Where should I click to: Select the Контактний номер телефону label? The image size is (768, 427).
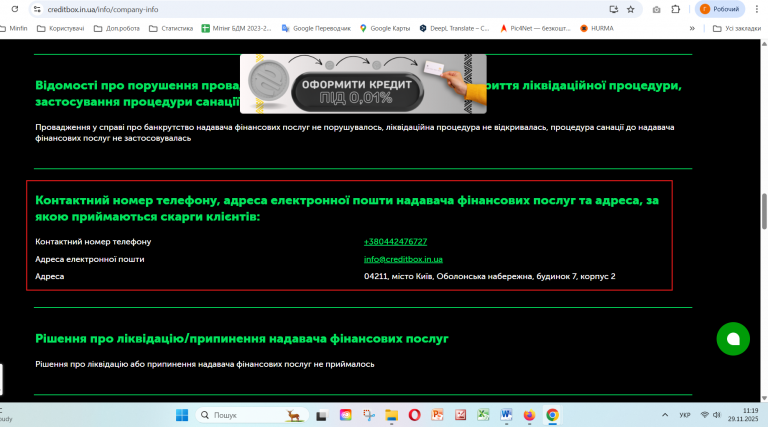93,241
